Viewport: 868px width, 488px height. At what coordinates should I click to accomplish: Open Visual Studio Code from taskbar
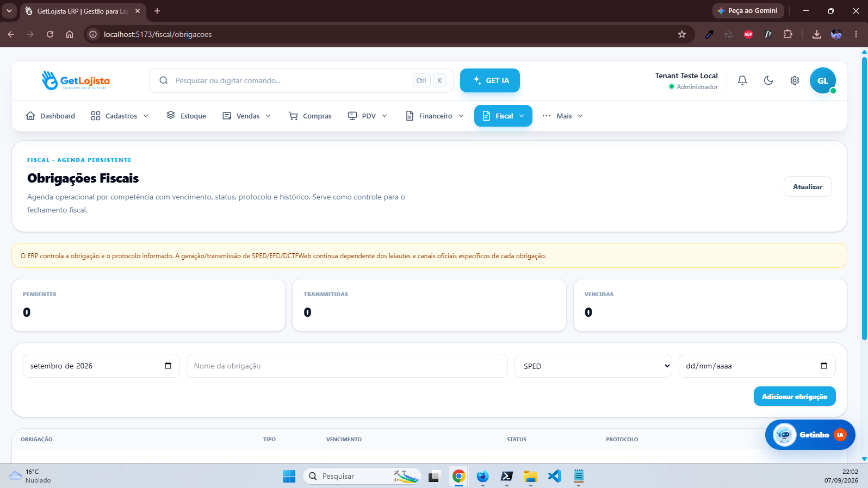point(554,476)
